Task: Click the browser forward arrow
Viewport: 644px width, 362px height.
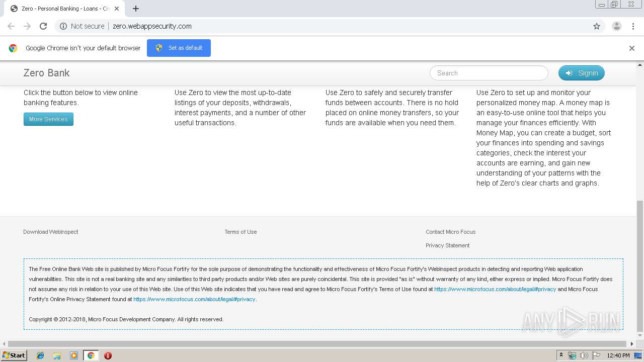Action: pyautogui.click(x=27, y=26)
